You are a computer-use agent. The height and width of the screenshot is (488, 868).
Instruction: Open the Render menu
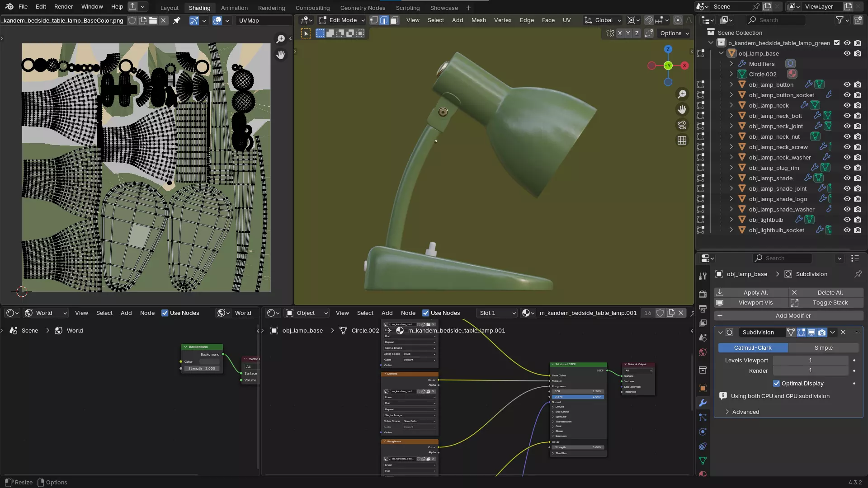pyautogui.click(x=63, y=7)
